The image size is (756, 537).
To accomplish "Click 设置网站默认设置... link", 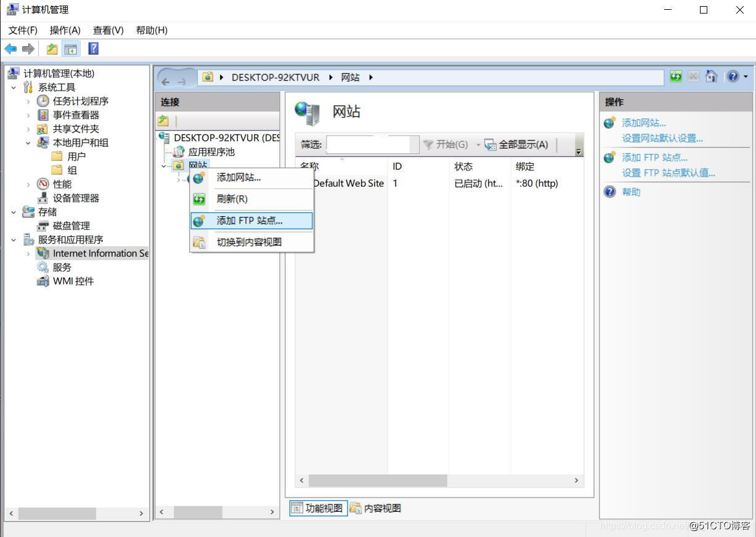I will point(662,139).
